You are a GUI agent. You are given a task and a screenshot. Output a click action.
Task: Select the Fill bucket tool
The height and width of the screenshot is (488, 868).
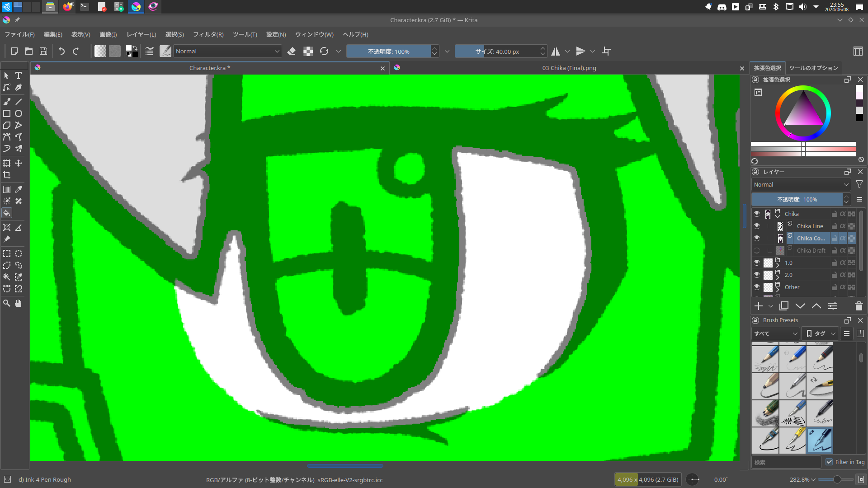[7, 213]
